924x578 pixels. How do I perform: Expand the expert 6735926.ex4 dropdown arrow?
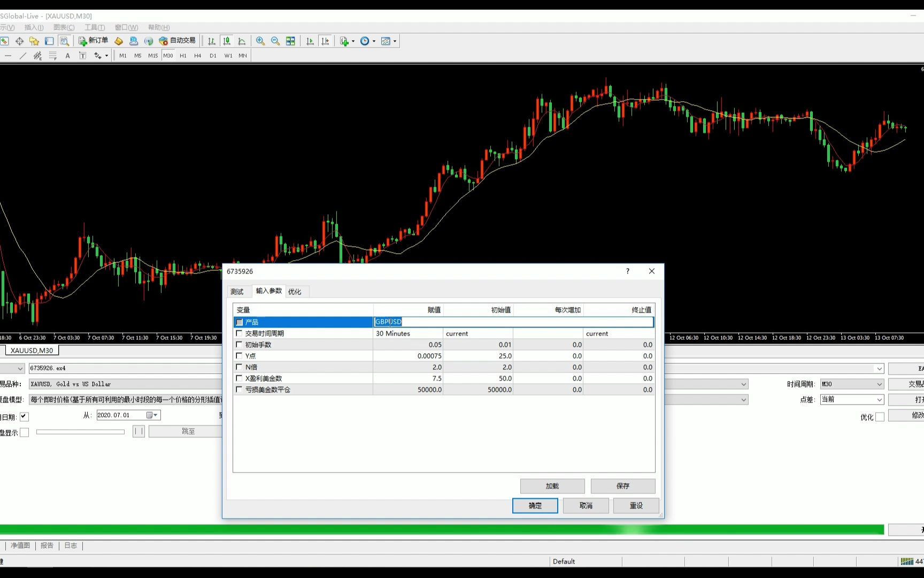pyautogui.click(x=879, y=369)
